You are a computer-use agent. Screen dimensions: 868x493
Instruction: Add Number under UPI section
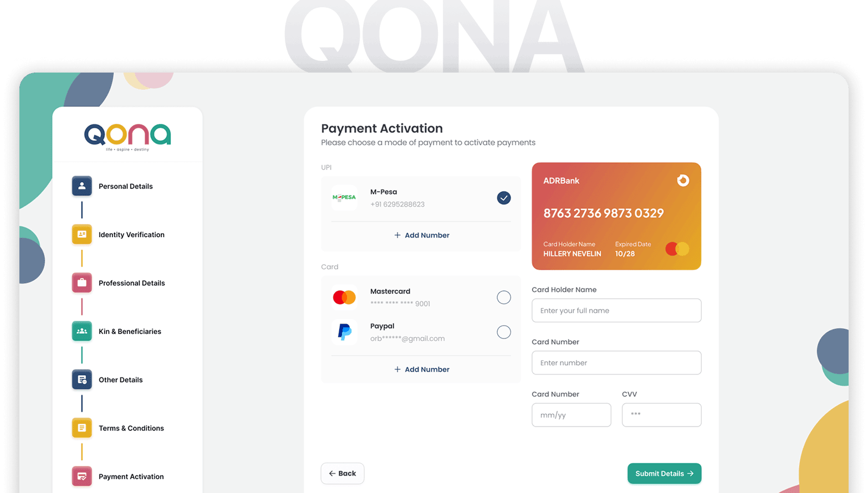tap(422, 235)
